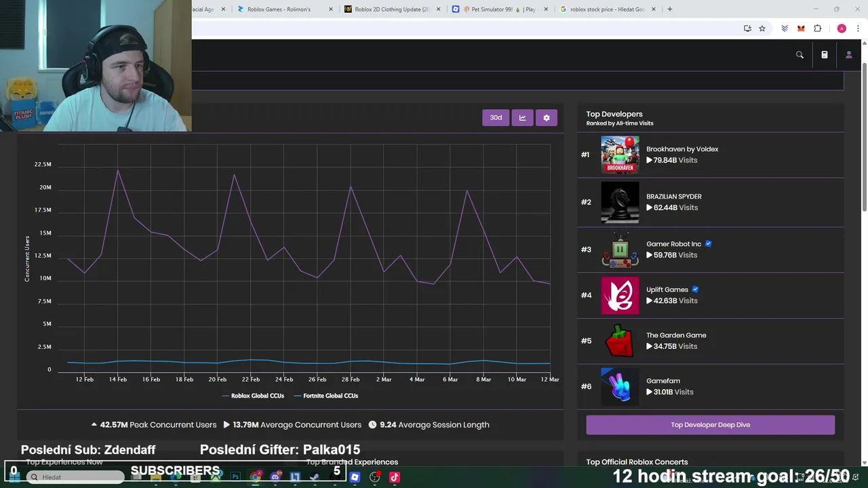Screen dimensions: 868x488
Task: Click the Top Developers heading
Action: 614,114
